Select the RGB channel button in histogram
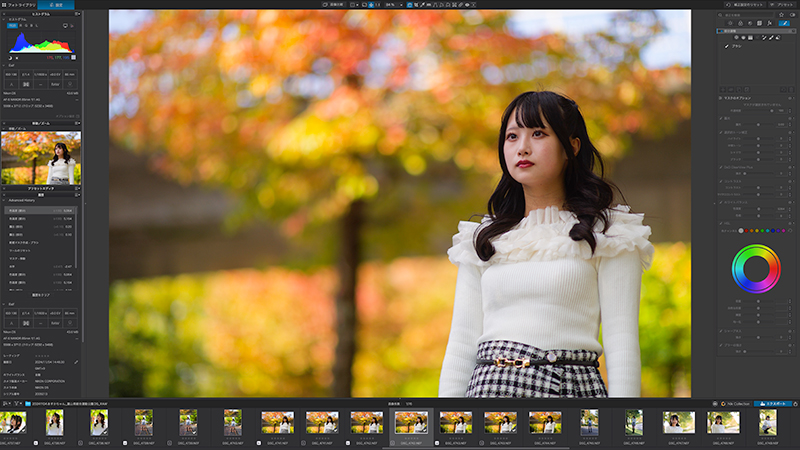The height and width of the screenshot is (450, 800). [12, 26]
